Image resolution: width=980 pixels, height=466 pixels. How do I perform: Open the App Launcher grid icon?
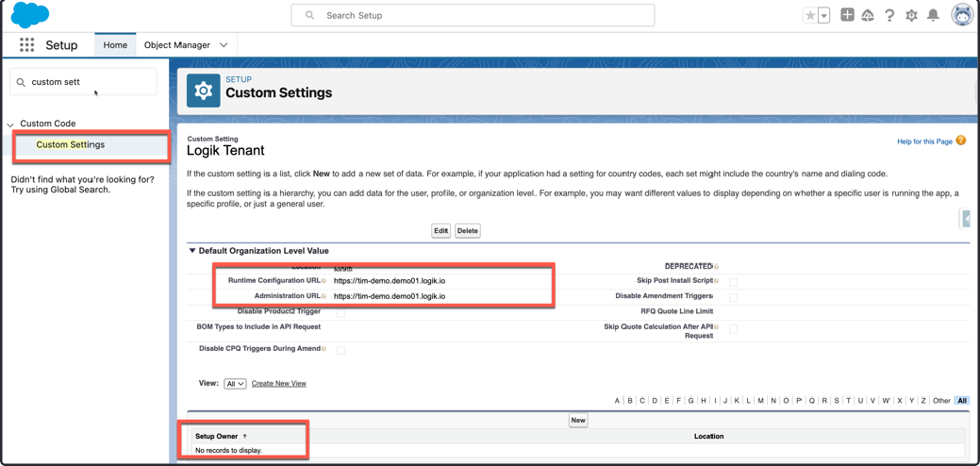26,45
